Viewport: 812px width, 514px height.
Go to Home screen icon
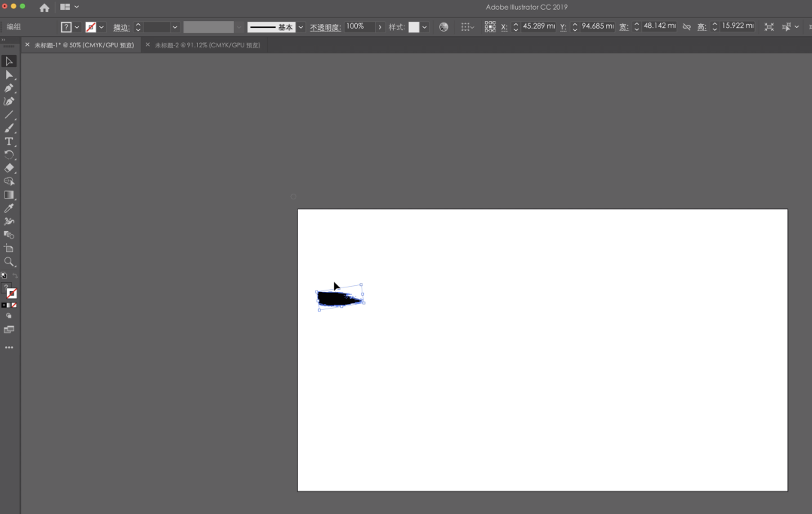pyautogui.click(x=44, y=8)
